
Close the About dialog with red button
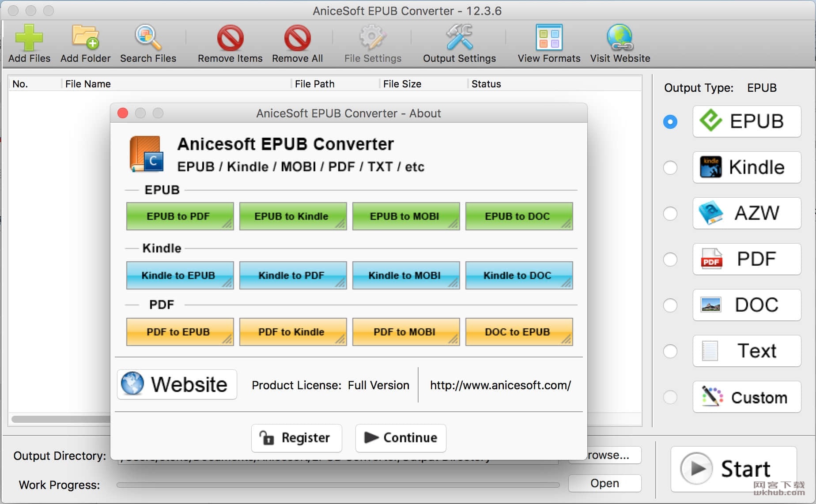click(123, 113)
